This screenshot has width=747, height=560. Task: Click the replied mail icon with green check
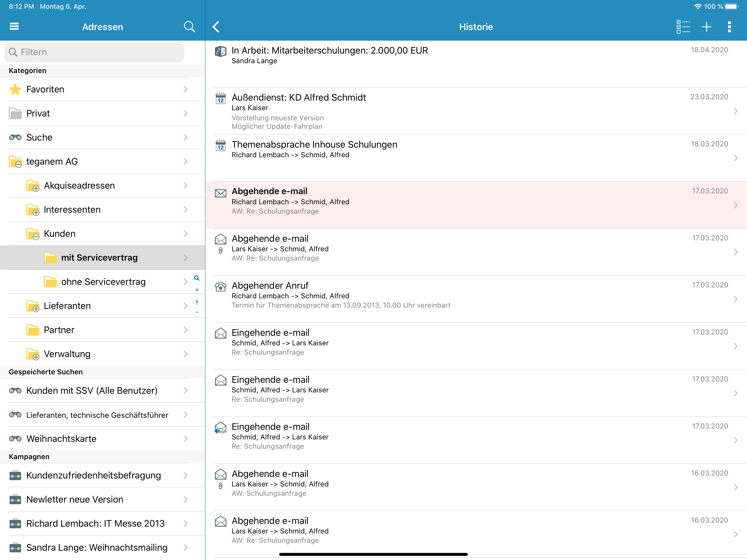[x=221, y=428]
